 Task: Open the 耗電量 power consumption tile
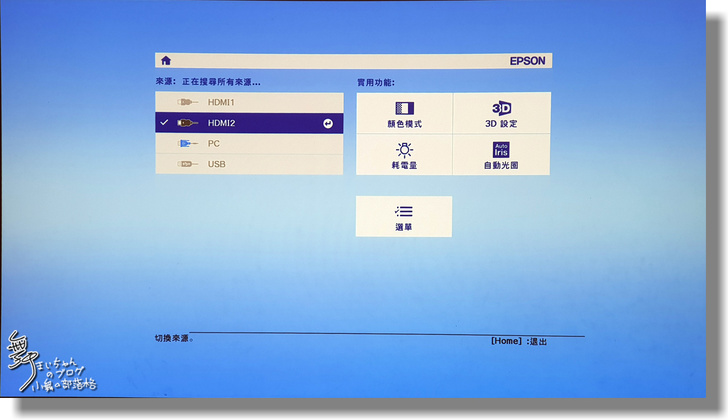(x=404, y=155)
